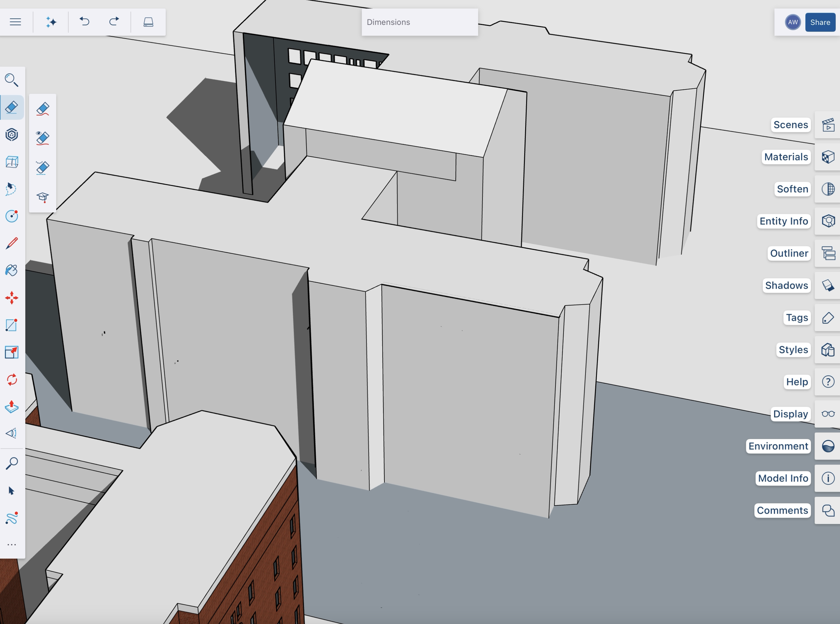Select the Paint Bucket tool
The width and height of the screenshot is (840, 624).
(x=11, y=271)
